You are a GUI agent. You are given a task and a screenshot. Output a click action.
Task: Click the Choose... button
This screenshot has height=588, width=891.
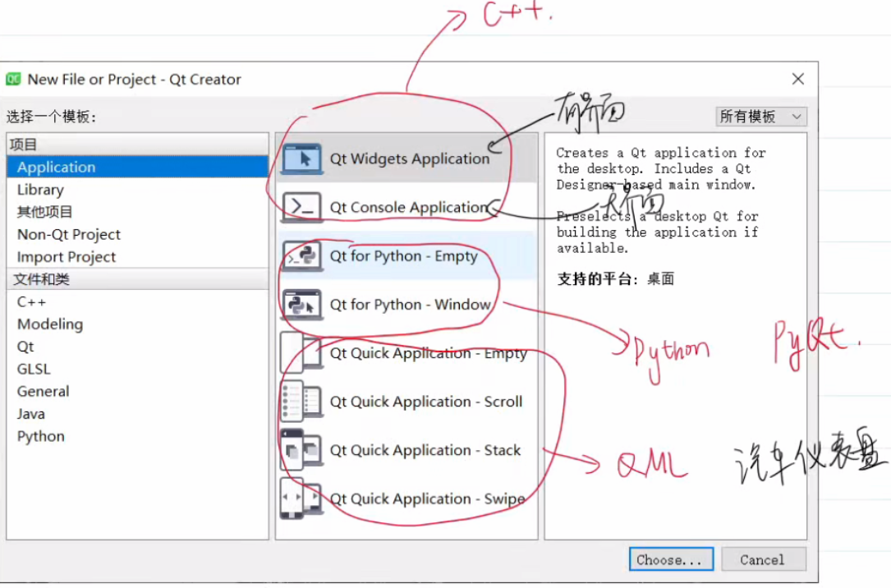pyautogui.click(x=671, y=559)
